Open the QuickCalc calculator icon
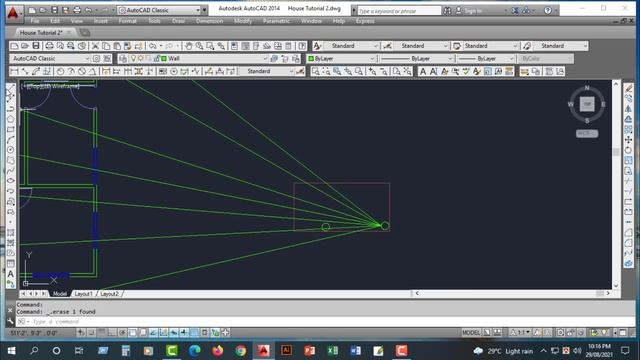 tap(289, 46)
